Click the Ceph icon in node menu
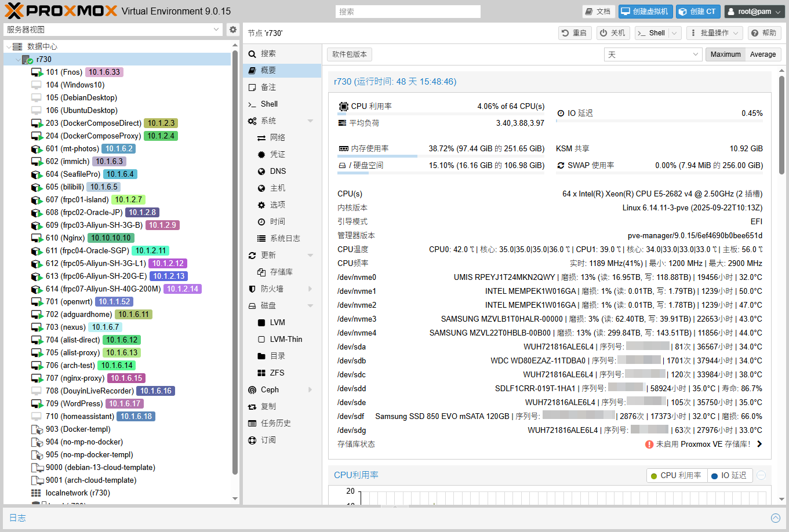 (x=252, y=390)
